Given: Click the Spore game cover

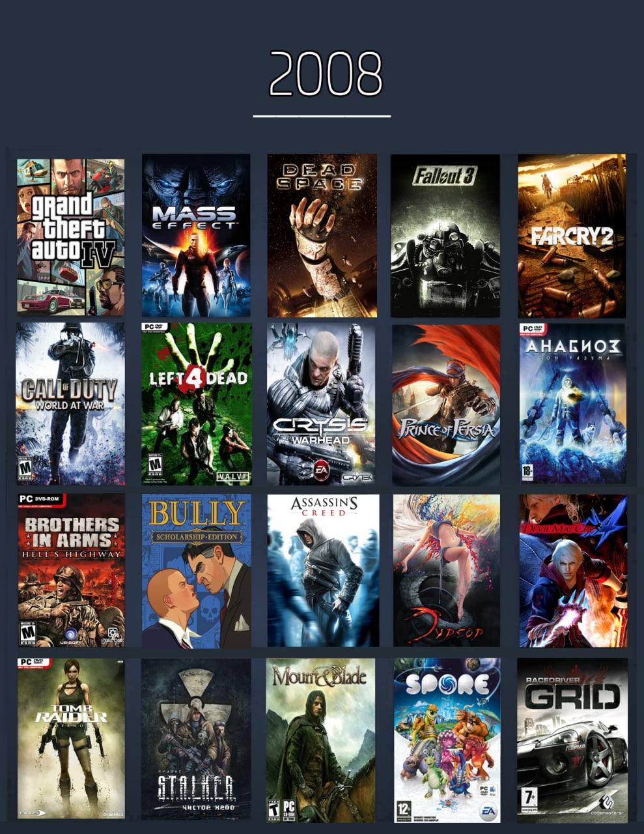Looking at the screenshot, I should (x=447, y=740).
